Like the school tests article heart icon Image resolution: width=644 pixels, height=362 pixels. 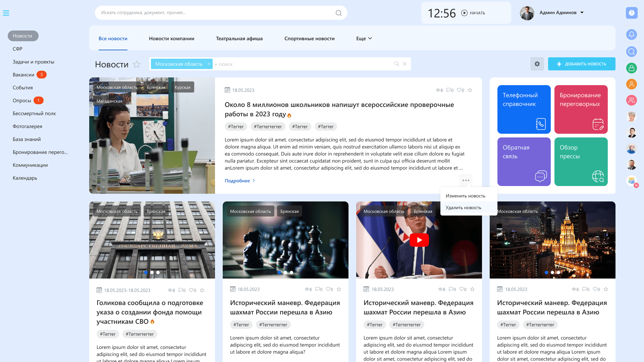(x=459, y=90)
